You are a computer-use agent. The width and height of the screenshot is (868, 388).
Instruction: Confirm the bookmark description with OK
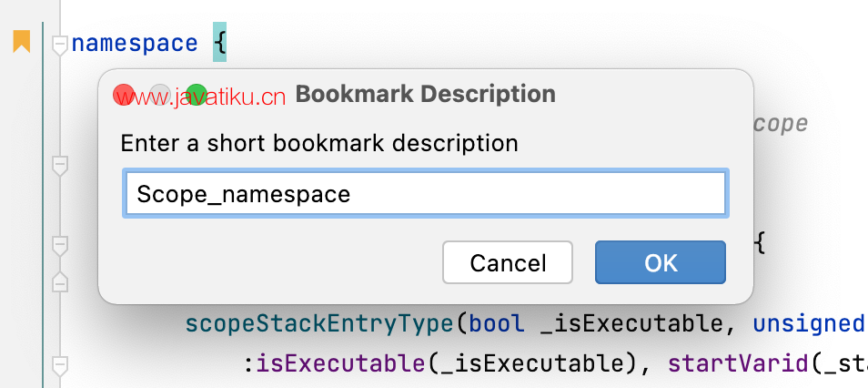(661, 262)
